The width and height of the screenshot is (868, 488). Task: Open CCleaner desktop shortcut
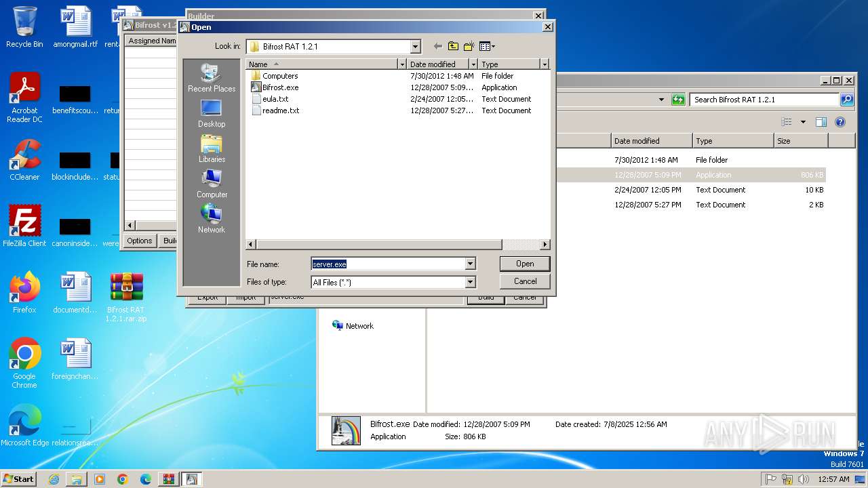(x=24, y=160)
